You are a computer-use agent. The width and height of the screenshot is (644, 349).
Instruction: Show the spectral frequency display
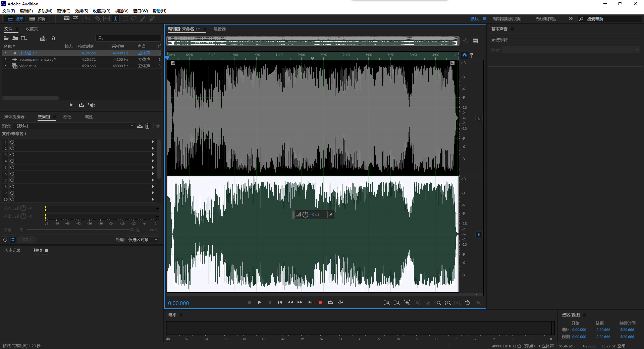tap(67, 19)
